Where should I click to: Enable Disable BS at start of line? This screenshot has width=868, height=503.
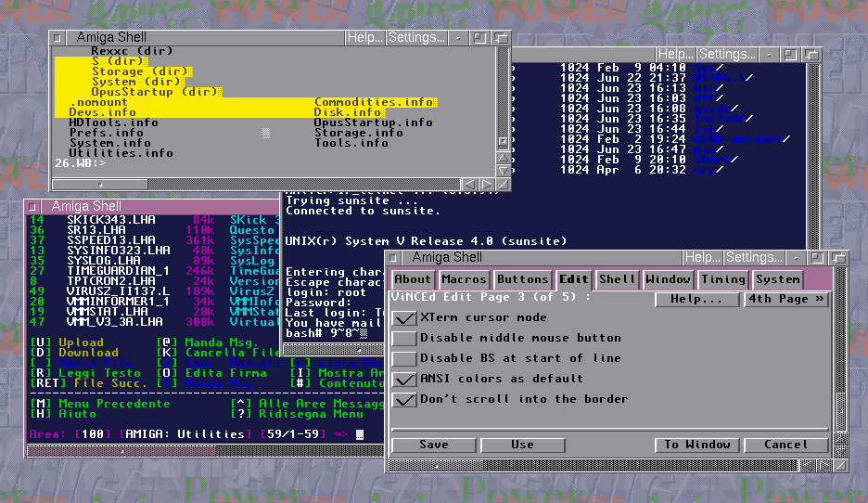tap(404, 359)
